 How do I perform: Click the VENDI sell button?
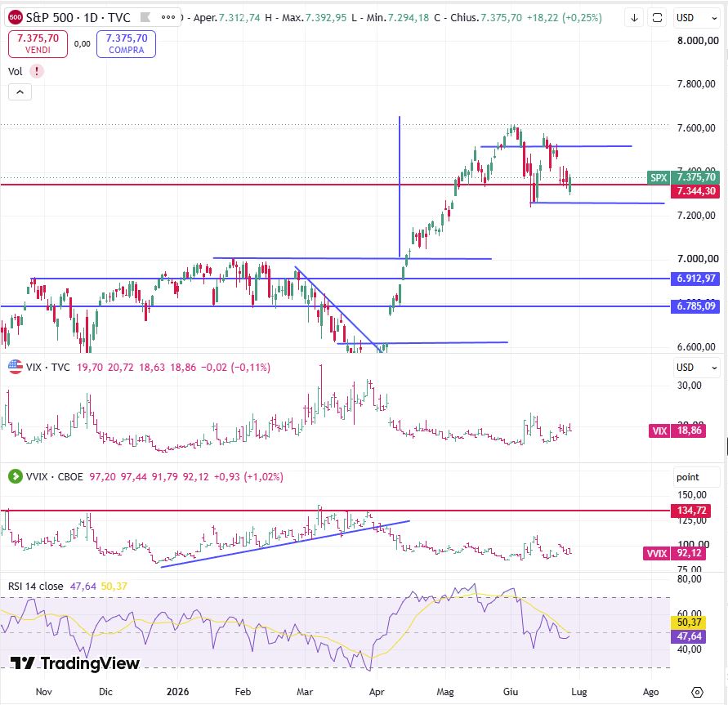[38, 44]
